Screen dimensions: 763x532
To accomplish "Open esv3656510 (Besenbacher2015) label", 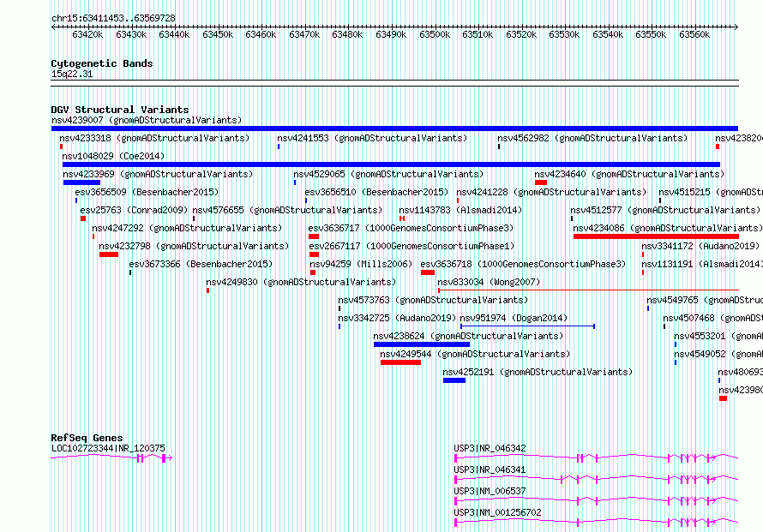I will pyautogui.click(x=376, y=192).
